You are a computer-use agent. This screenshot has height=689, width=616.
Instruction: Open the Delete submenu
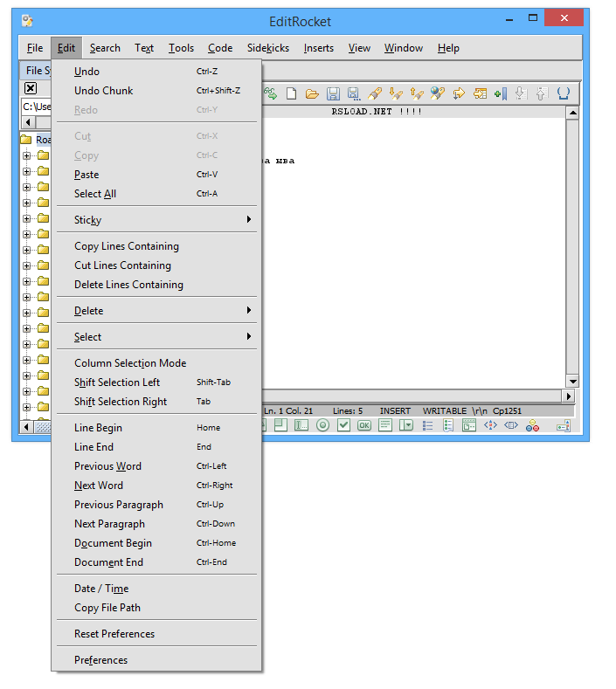(x=156, y=310)
